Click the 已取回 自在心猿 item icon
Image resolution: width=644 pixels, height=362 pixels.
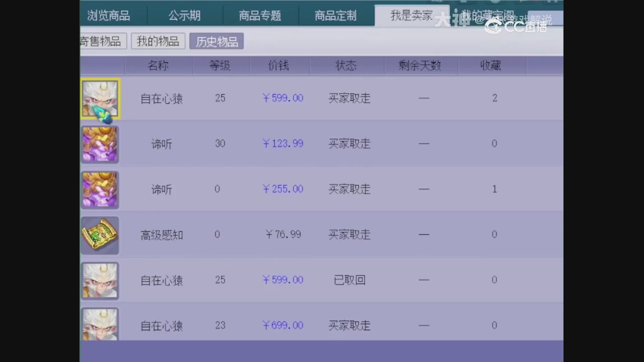pos(100,281)
